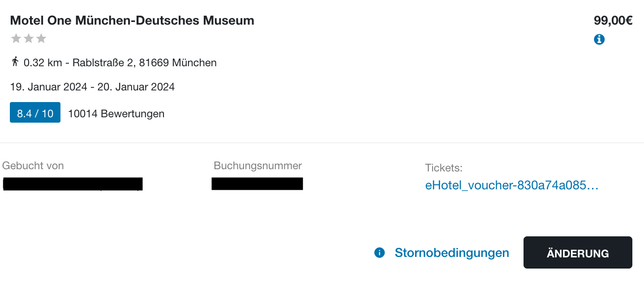Open the price info icon below 99,00€
The width and height of the screenshot is (644, 282).
599,39
